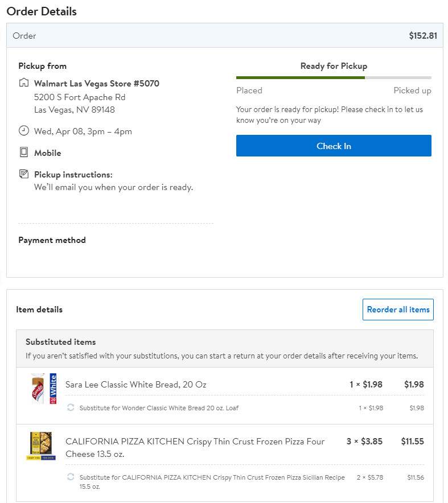The image size is (448, 503).
Task: Click the store house icon
Action: coord(24,84)
